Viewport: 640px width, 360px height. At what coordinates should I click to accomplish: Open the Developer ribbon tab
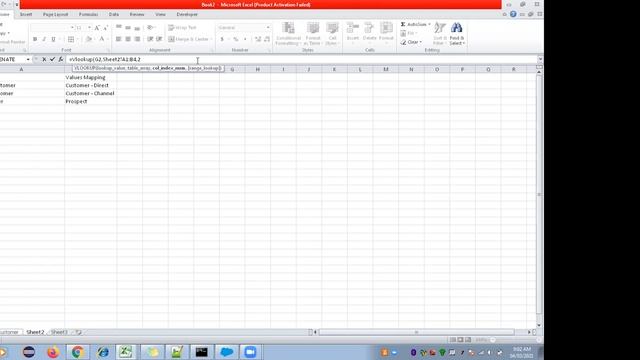pos(187,14)
